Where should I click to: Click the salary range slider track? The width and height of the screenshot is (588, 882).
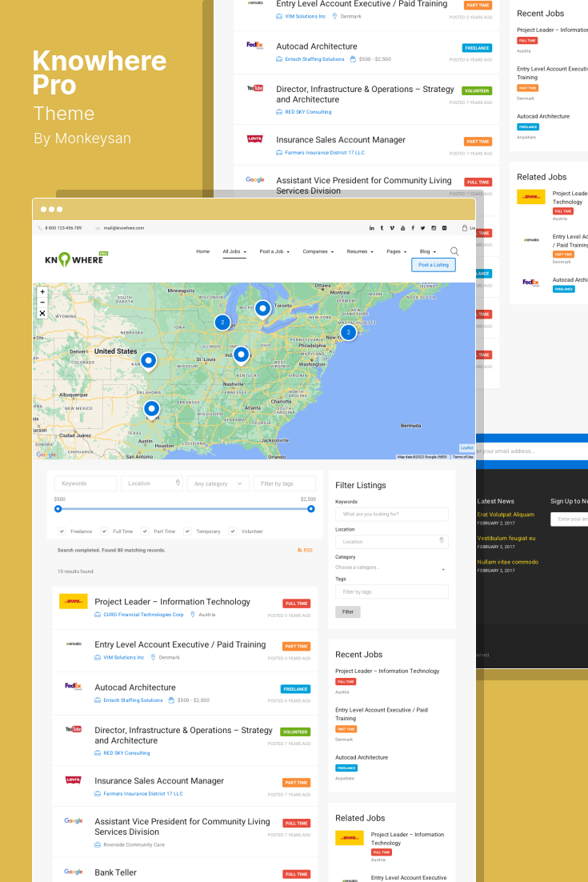[184, 509]
